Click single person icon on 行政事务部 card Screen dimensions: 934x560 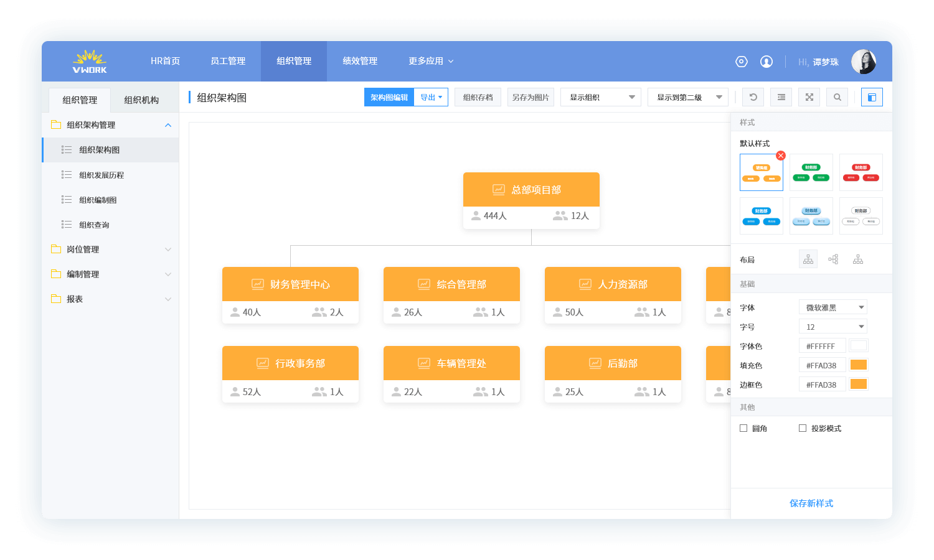coord(235,391)
